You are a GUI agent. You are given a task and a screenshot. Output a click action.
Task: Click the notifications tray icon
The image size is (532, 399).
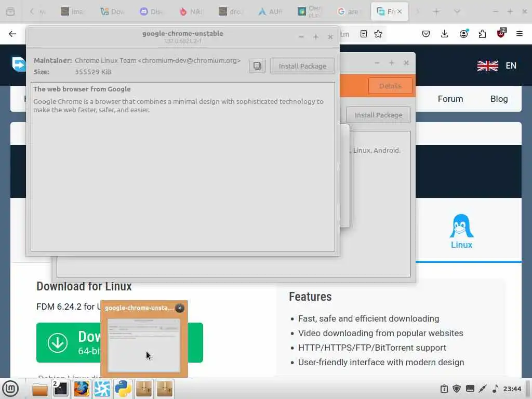[x=444, y=389]
